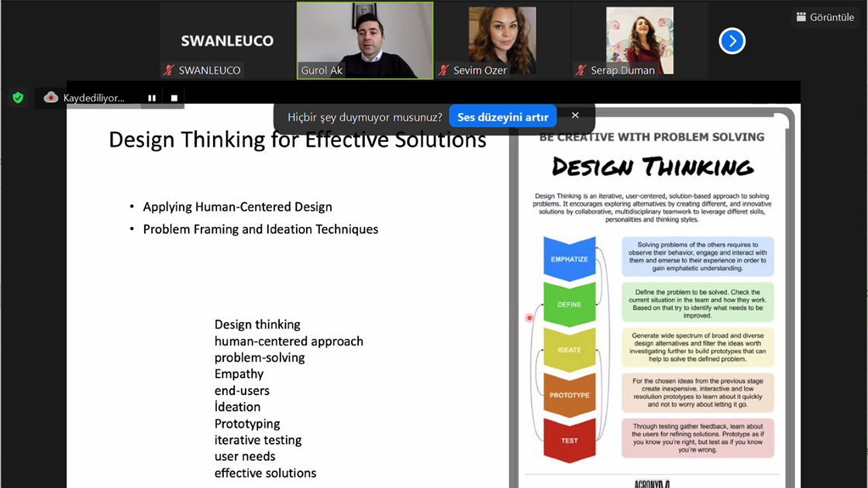Click SWANLEUCO's muted microphone icon
The image size is (868, 488).
click(x=168, y=70)
